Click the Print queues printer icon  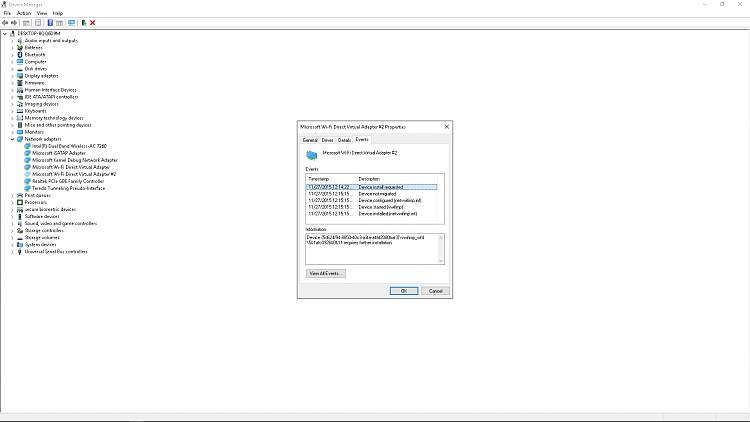(x=20, y=195)
